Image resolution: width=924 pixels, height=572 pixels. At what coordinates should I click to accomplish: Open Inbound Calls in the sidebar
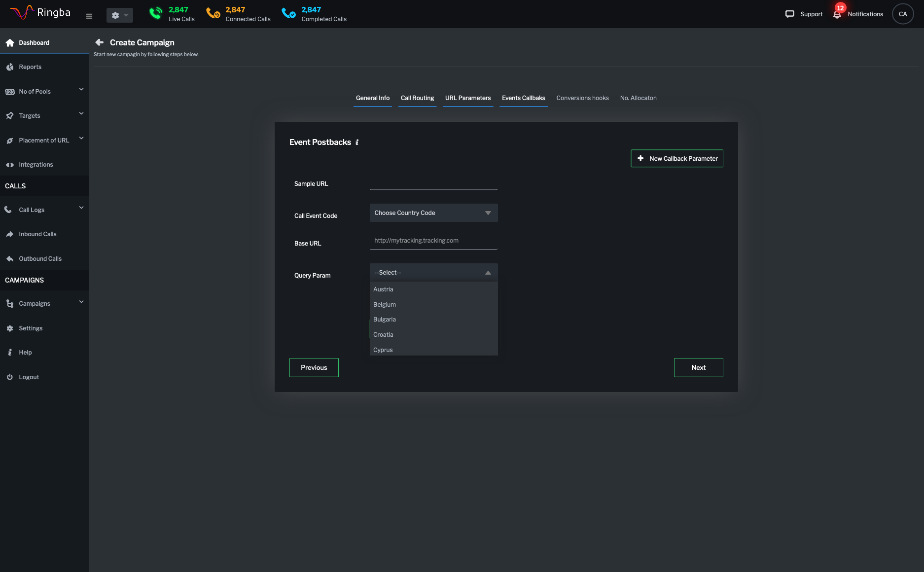tap(37, 234)
